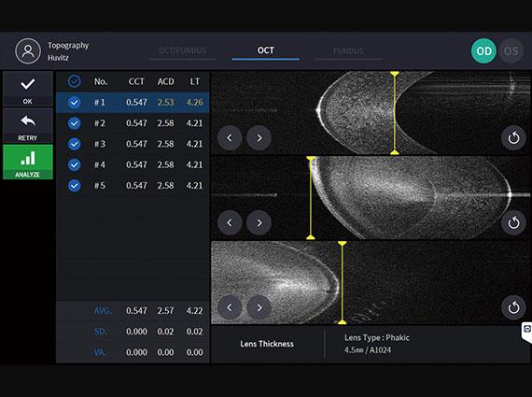
Task: Go to previous frame in cornea scan
Action: tap(230, 138)
